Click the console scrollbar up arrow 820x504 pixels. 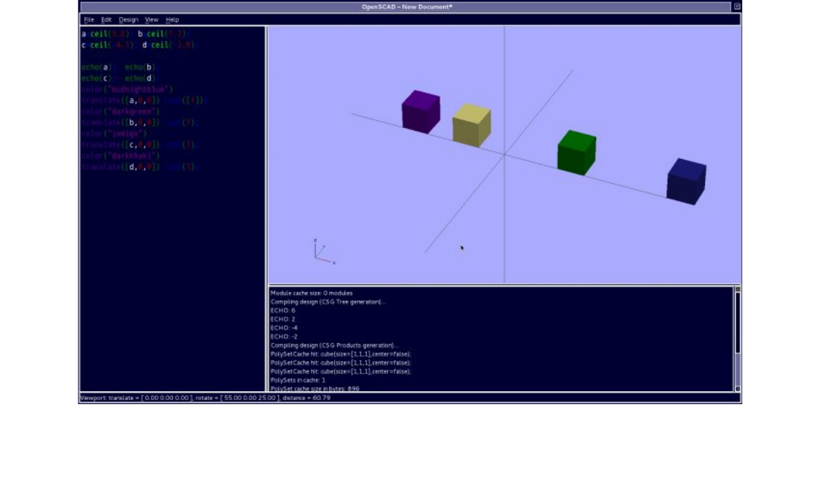coord(737,289)
